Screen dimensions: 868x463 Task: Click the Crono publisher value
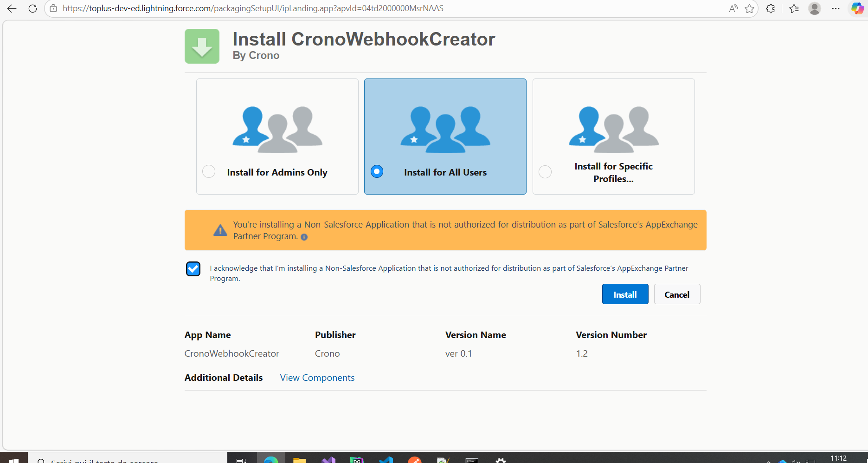328,353
